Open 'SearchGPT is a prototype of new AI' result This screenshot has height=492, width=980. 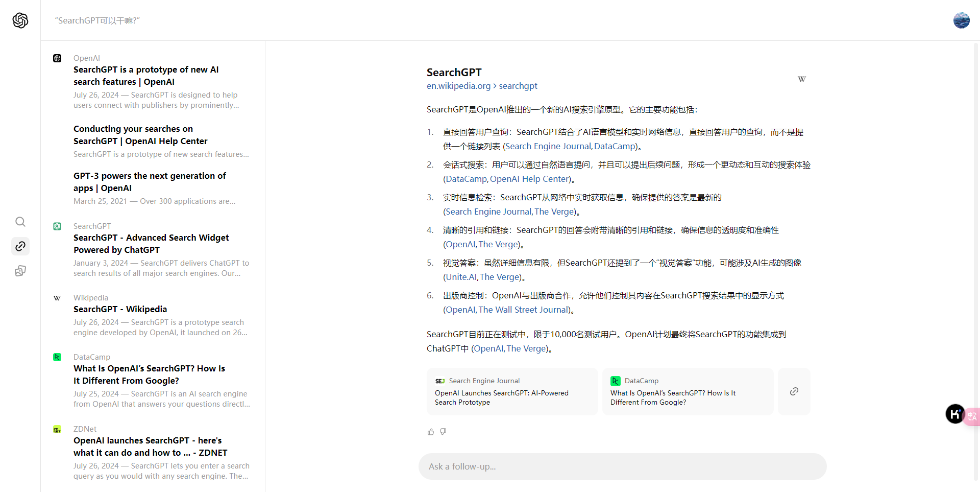tap(146, 76)
